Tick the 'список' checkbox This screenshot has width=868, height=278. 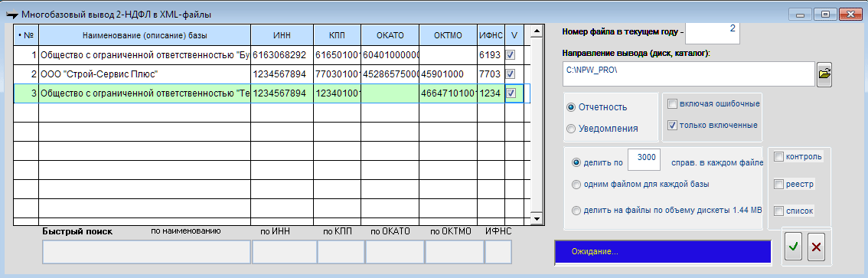778,211
